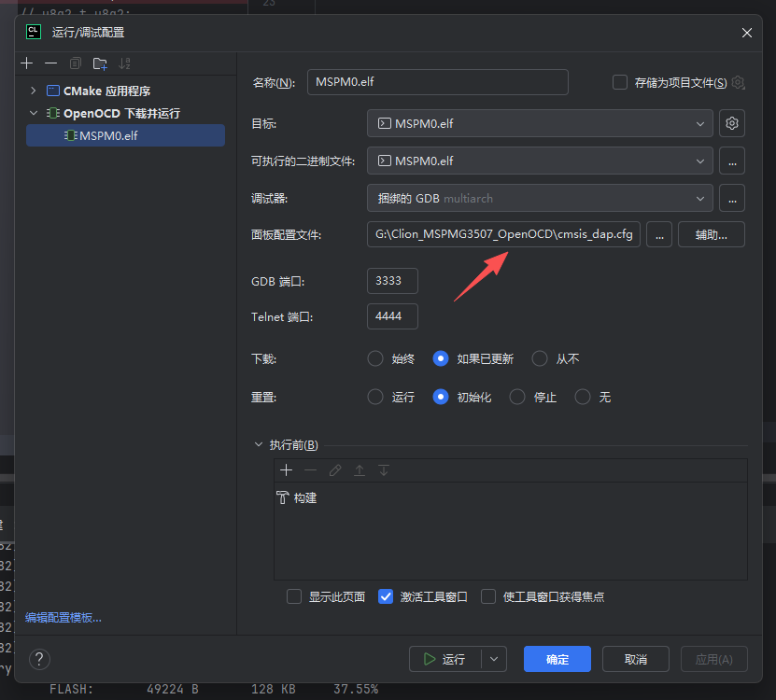This screenshot has height=700, width=776.
Task: Browse for debugger with ellipsis button
Action: [x=732, y=199]
